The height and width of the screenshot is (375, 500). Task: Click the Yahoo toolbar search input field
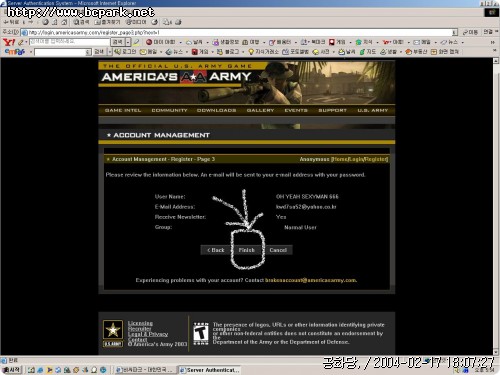click(x=69, y=42)
